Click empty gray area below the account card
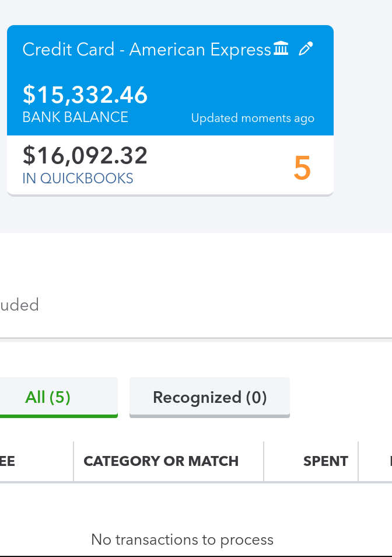 click(175, 215)
